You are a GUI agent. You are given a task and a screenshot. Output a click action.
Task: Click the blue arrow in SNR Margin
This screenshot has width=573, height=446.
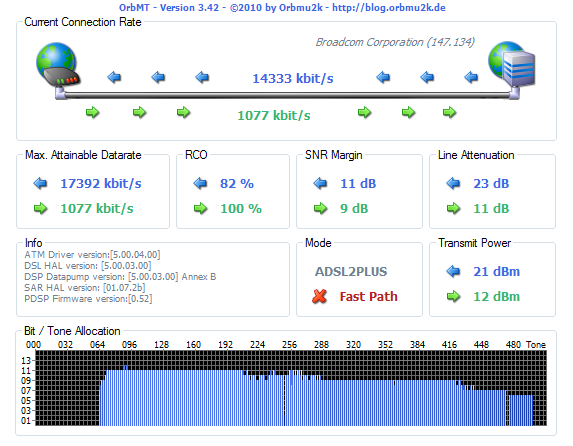coord(320,183)
